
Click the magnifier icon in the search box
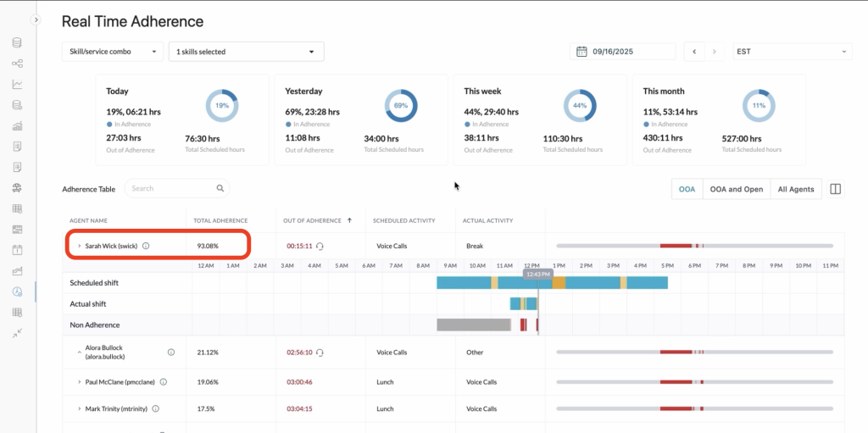[220, 189]
